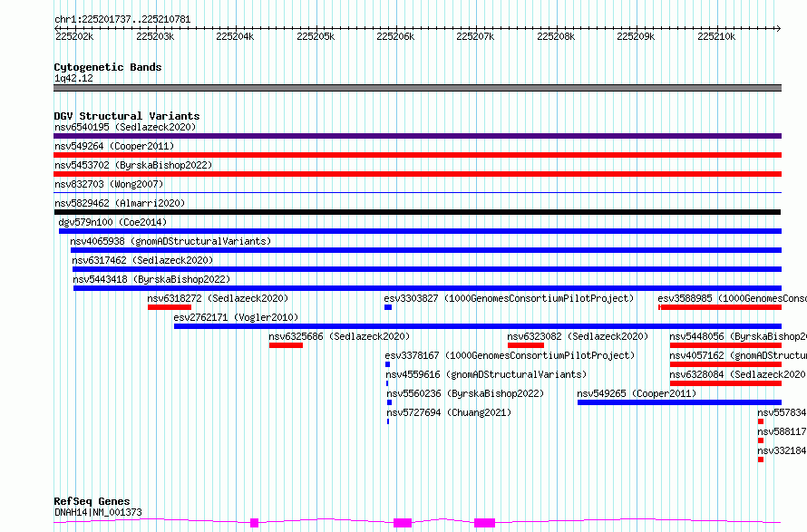The image size is (807, 532).
Task: Click the RefSeq Genes track heading
Action: pos(92,501)
